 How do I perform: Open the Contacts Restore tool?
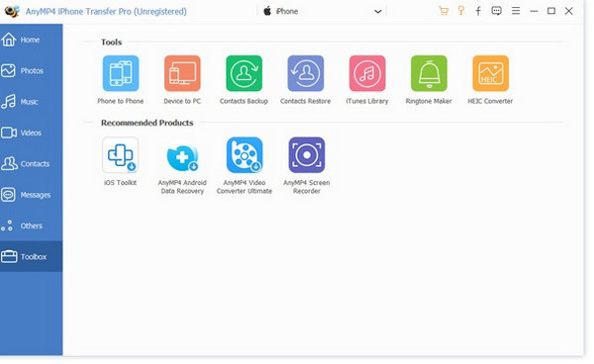click(x=306, y=73)
